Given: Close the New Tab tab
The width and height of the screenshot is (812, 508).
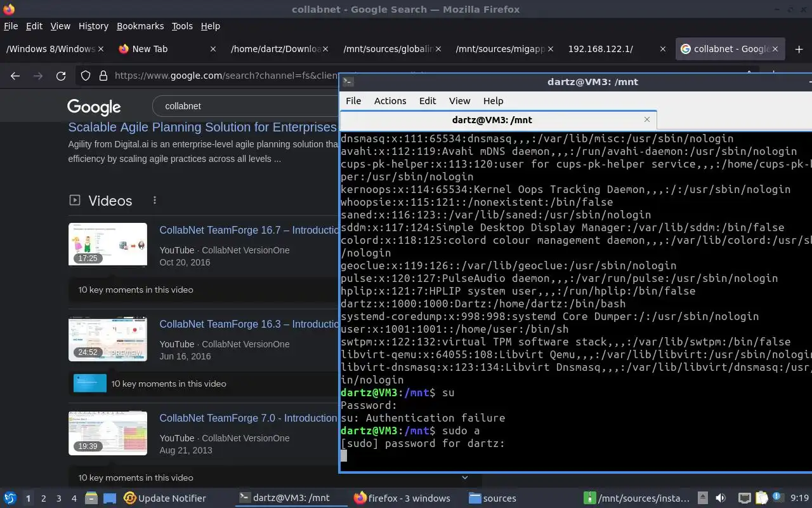Looking at the screenshot, I should pyautogui.click(x=213, y=49).
